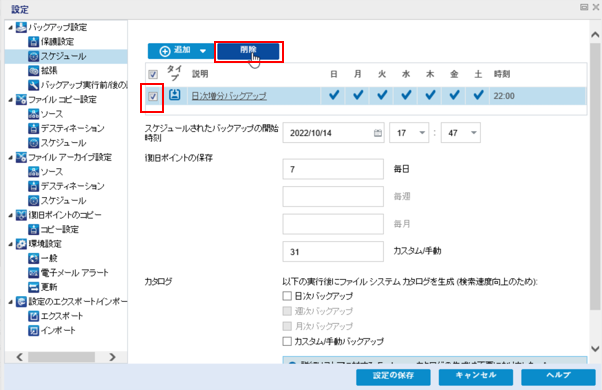Uncheck the 日次増分バックアップ row checkbox
Image resolution: width=602 pixels, height=390 pixels.
tap(153, 96)
